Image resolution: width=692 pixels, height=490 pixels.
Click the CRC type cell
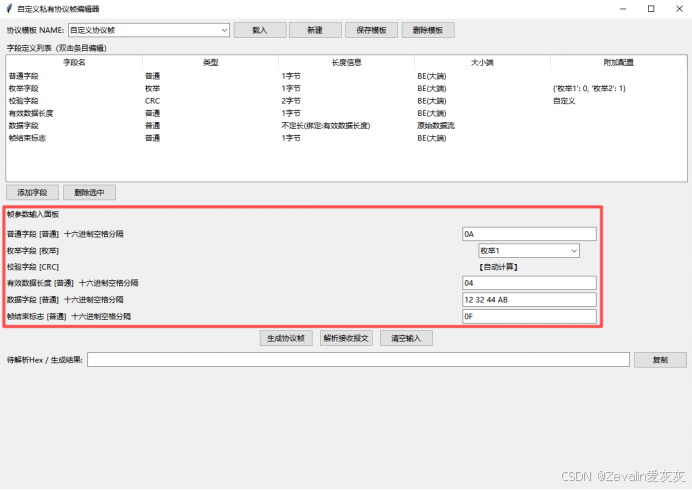point(152,101)
